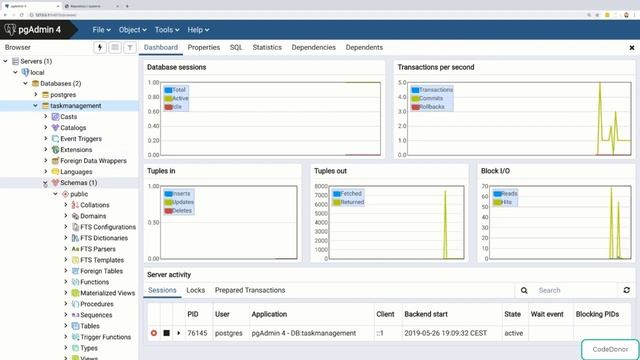
Task: Switch to the Dependents tab
Action: [x=364, y=47]
